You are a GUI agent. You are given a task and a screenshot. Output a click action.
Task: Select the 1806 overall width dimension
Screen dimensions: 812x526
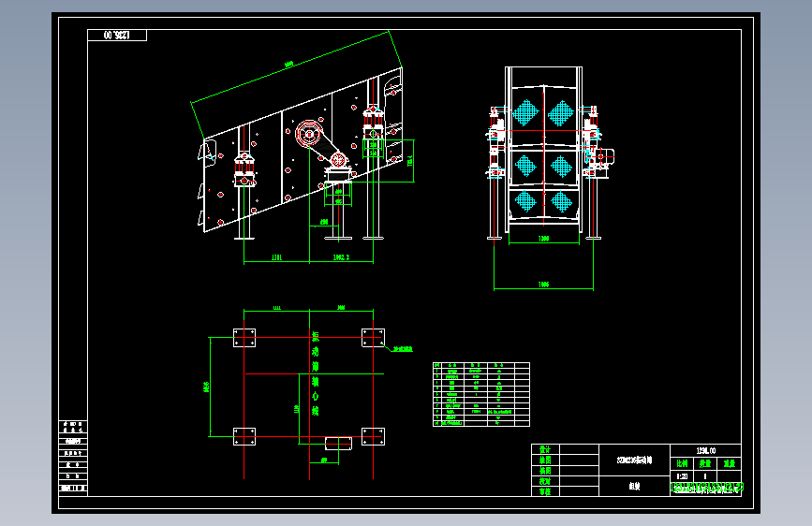543,285
